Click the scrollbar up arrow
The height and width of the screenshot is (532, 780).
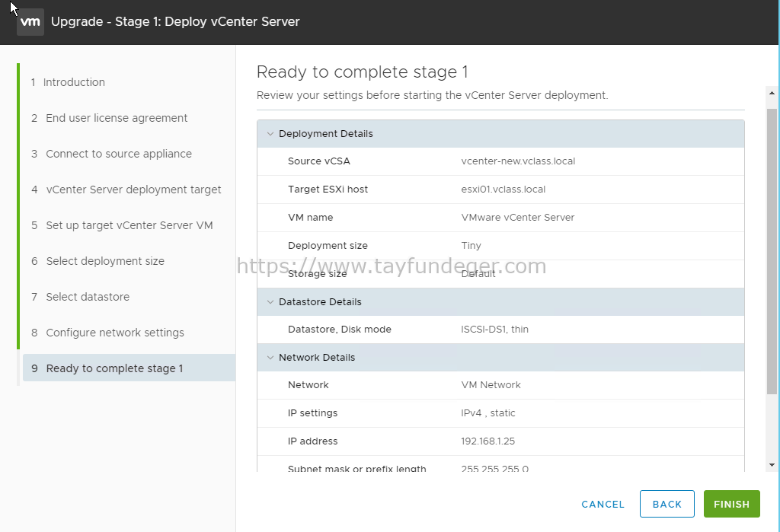(x=772, y=93)
